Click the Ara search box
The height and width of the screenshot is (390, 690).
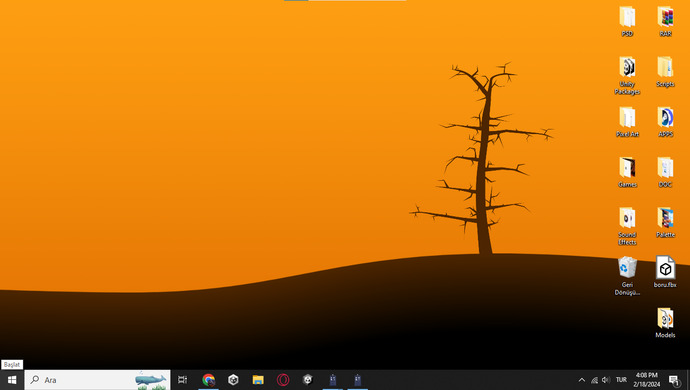pyautogui.click(x=97, y=380)
